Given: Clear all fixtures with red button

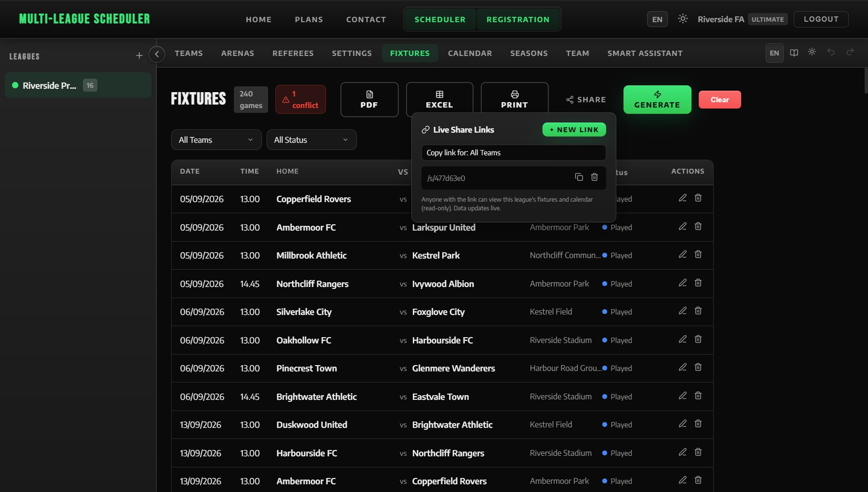Looking at the screenshot, I should click(719, 99).
